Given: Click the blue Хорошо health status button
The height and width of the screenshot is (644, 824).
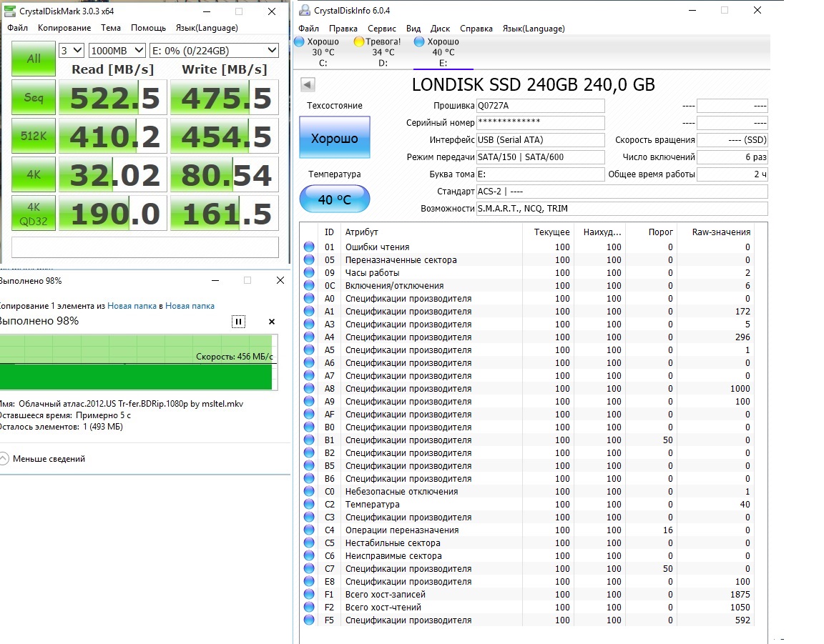Looking at the screenshot, I should click(x=335, y=138).
